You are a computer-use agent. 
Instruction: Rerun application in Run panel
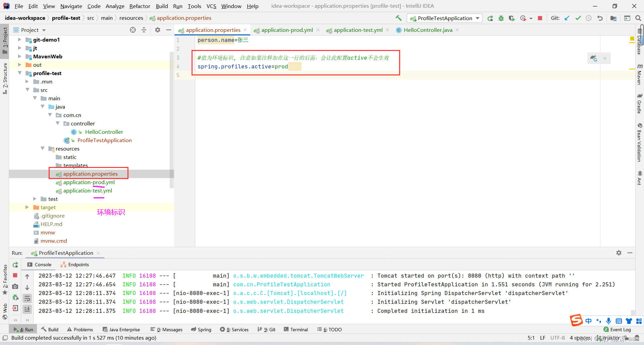coord(15,265)
